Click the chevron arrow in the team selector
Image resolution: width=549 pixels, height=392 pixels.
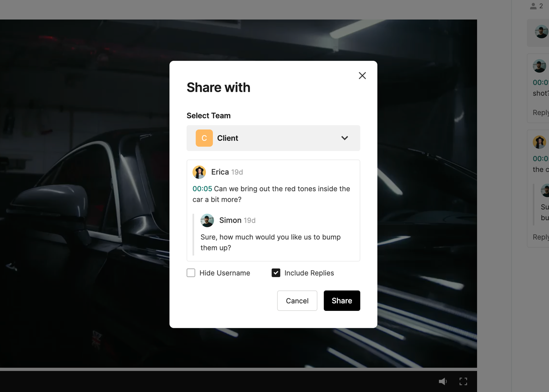[344, 138]
